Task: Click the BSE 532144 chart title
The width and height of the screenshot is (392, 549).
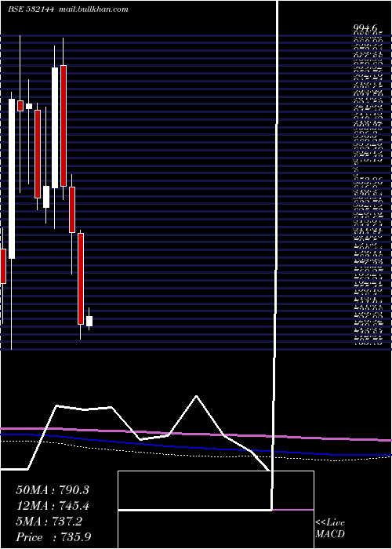Action: (x=31, y=9)
